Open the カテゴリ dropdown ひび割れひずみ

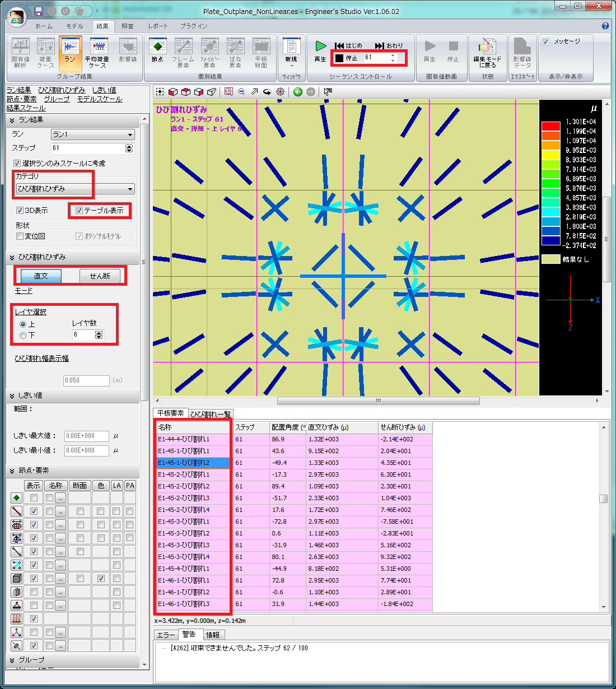(x=76, y=189)
